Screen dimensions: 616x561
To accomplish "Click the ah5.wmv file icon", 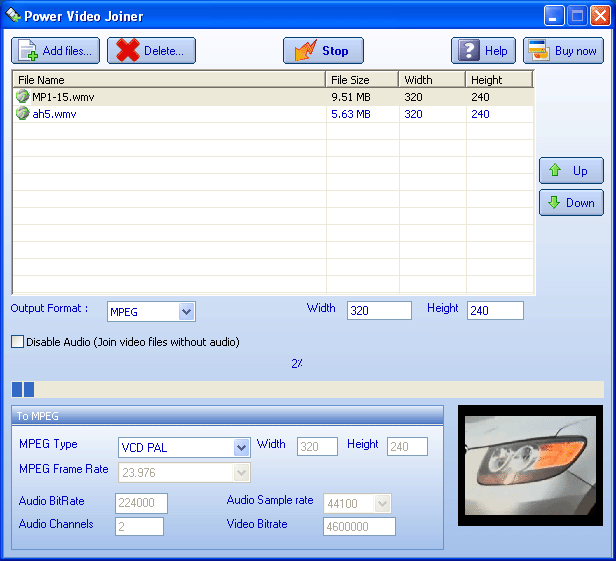I will click(22, 113).
